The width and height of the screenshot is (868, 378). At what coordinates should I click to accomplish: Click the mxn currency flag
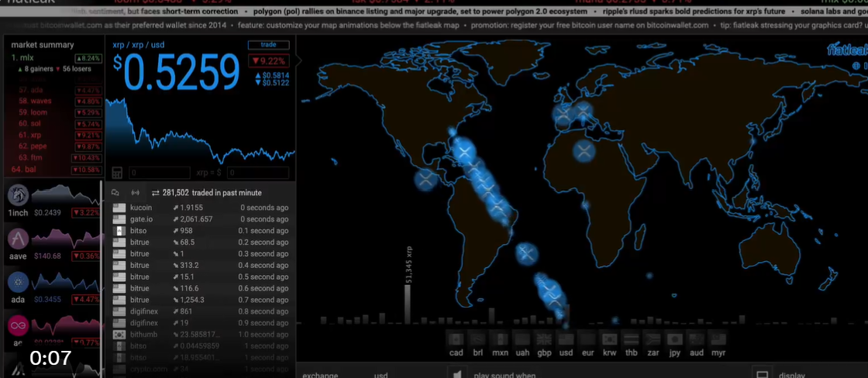click(x=500, y=339)
